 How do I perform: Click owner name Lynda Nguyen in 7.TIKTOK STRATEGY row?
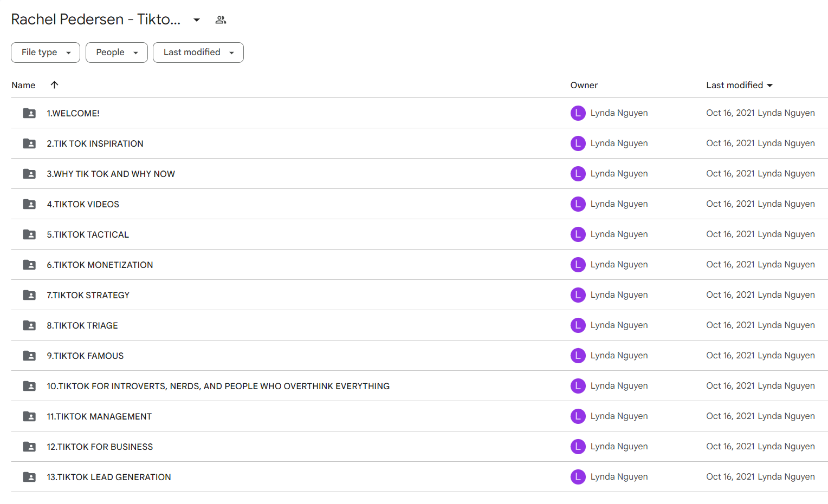(619, 295)
